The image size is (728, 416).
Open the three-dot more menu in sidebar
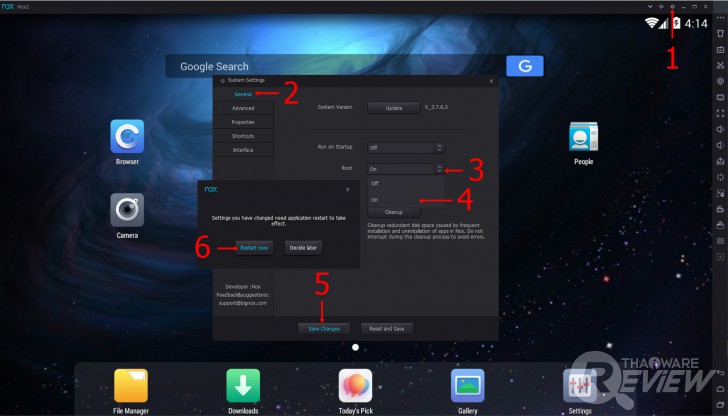720,18
